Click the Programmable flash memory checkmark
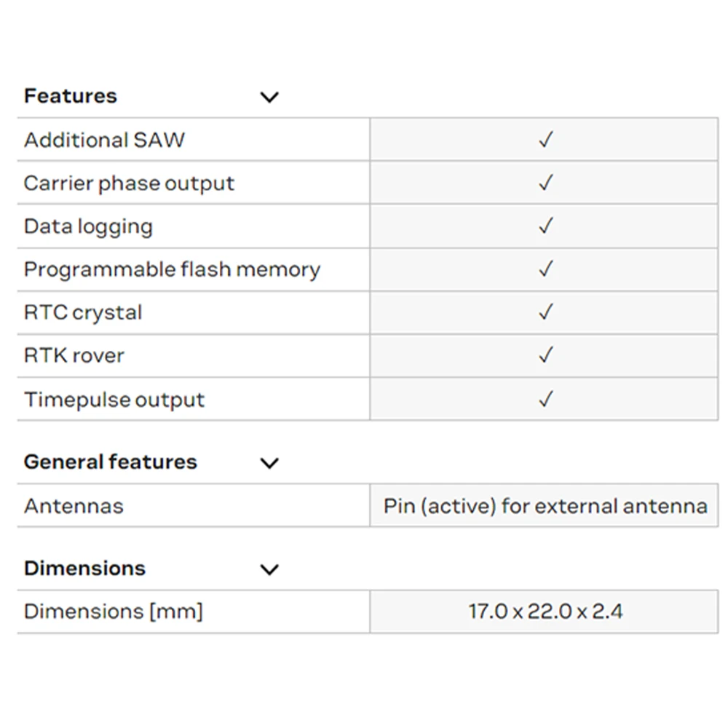Image resolution: width=728 pixels, height=728 pixels. 545,269
